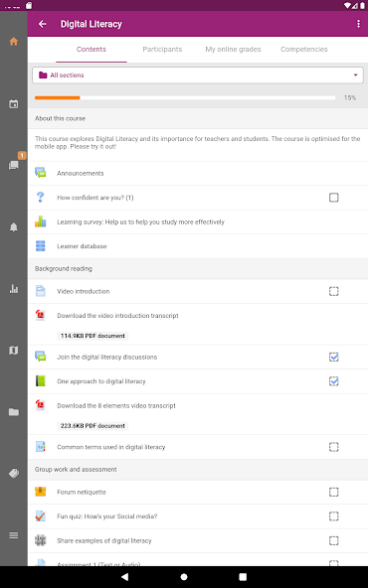The height and width of the screenshot is (588, 368).
Task: Open the calendar icon in sidebar
Action: tap(14, 103)
